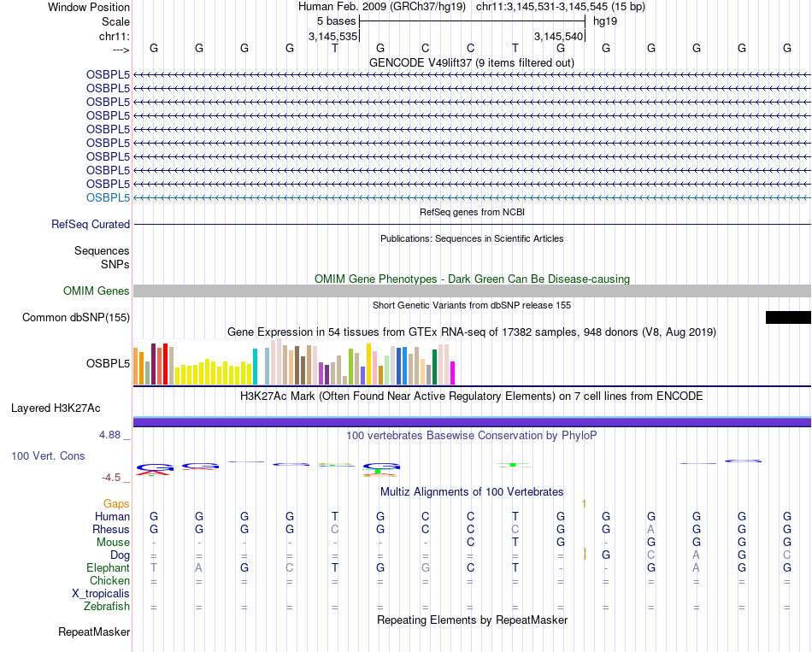Open Publications: Sequences in Scientific Articles title
The width and height of the screenshot is (812, 652).
[x=472, y=238]
